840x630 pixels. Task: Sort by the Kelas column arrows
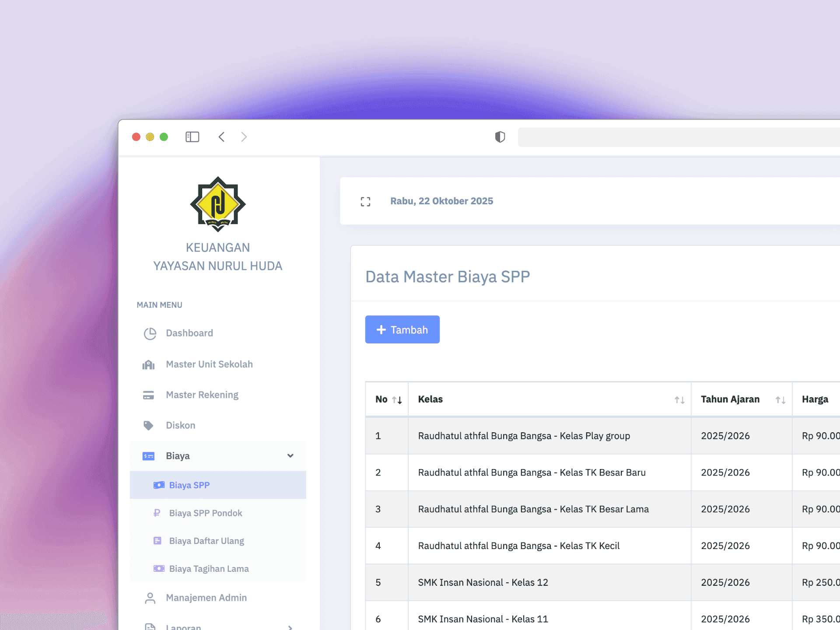679,399
